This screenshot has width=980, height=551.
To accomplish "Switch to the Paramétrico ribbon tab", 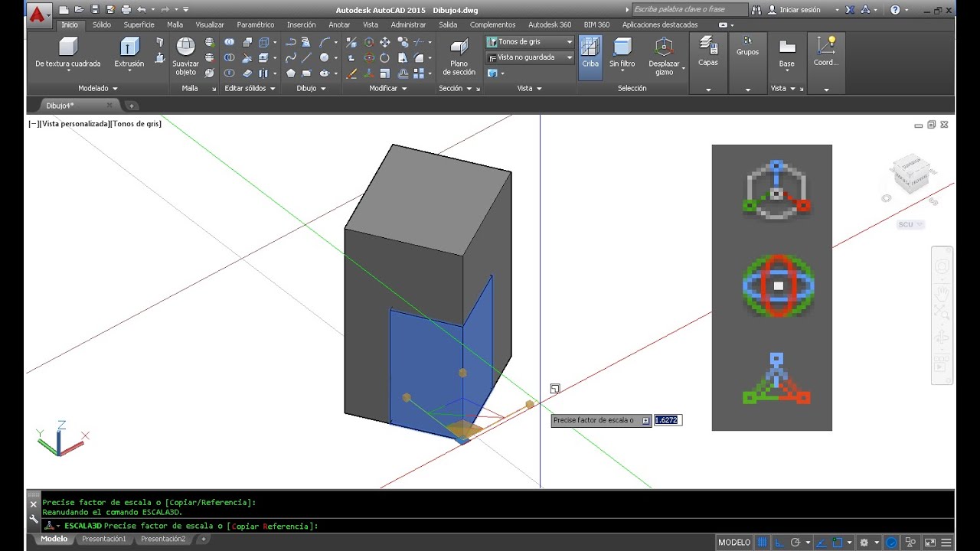I will point(256,24).
